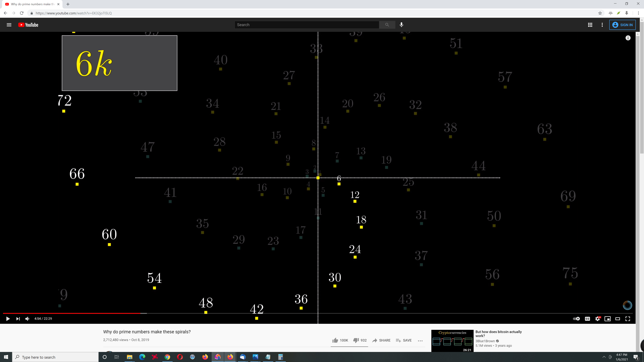Click the voice search microphone
Screen dimensions: 644x362
[x=401, y=25]
